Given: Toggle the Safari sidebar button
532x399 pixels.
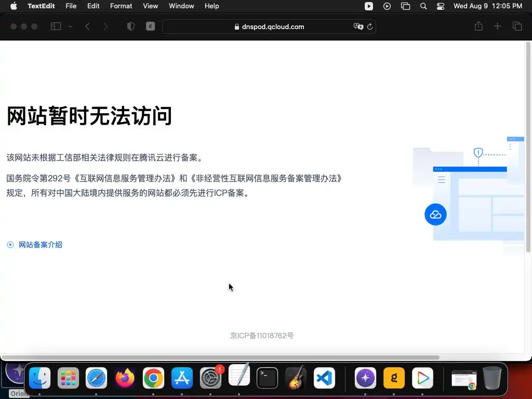Looking at the screenshot, I should click(x=56, y=26).
